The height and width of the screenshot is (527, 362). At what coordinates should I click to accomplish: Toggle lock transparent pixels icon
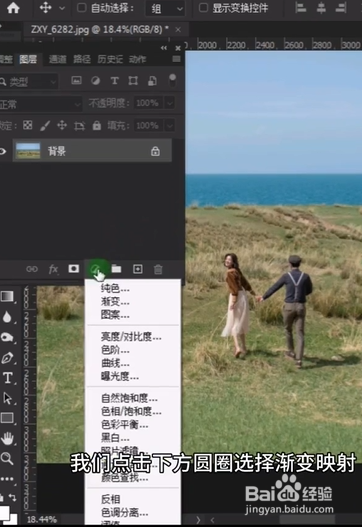(x=28, y=125)
